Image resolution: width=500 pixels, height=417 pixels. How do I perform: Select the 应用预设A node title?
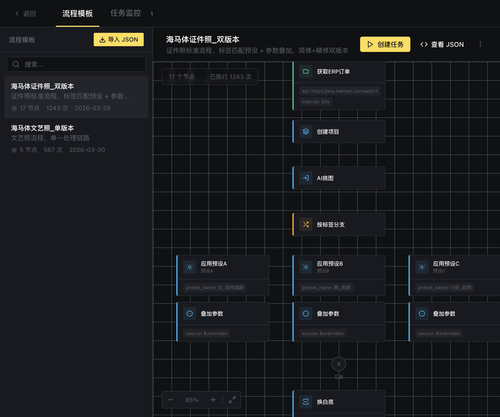point(214,264)
